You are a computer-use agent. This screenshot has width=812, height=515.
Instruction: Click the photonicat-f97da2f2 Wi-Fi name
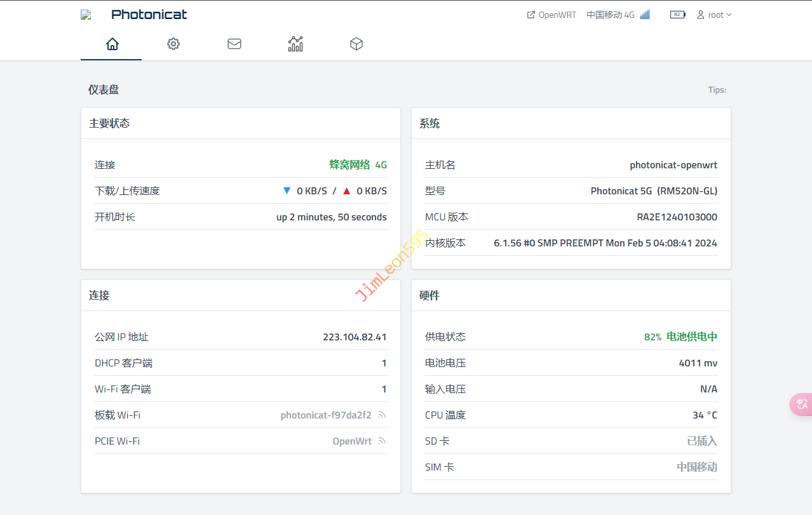326,415
